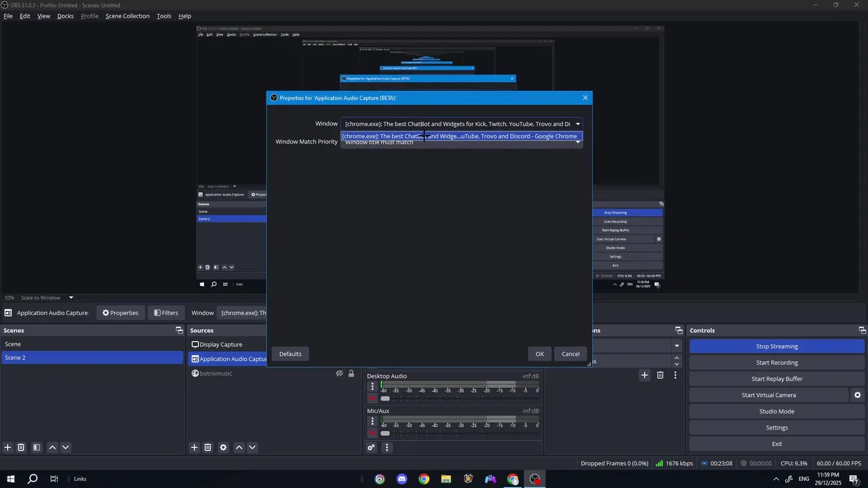This screenshot has height=488, width=868.
Task: Move source down in Sources list
Action: 252,447
